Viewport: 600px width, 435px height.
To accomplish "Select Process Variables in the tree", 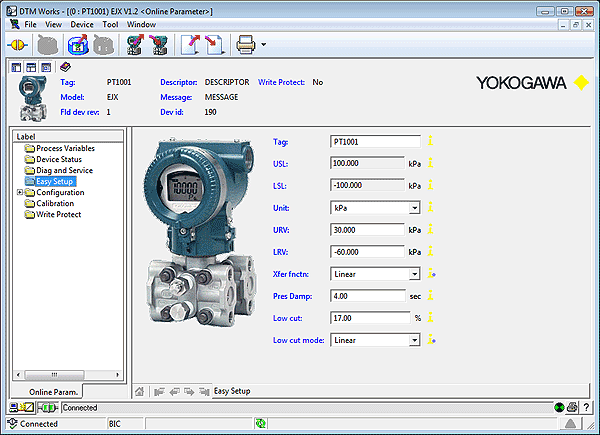I will coord(66,149).
